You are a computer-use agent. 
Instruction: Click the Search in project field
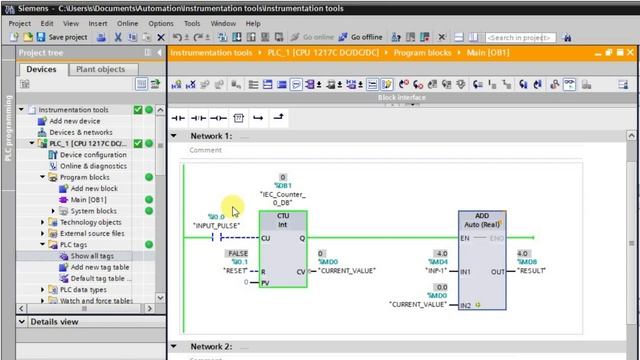[520, 38]
